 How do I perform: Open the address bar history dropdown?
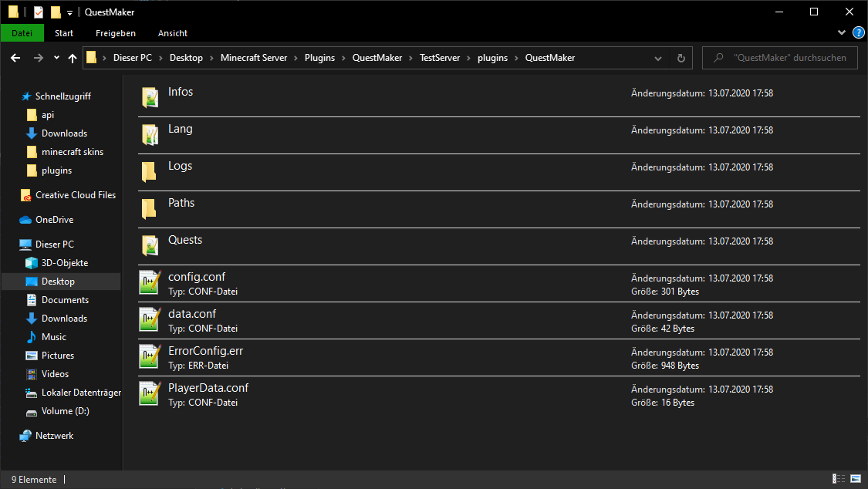658,58
